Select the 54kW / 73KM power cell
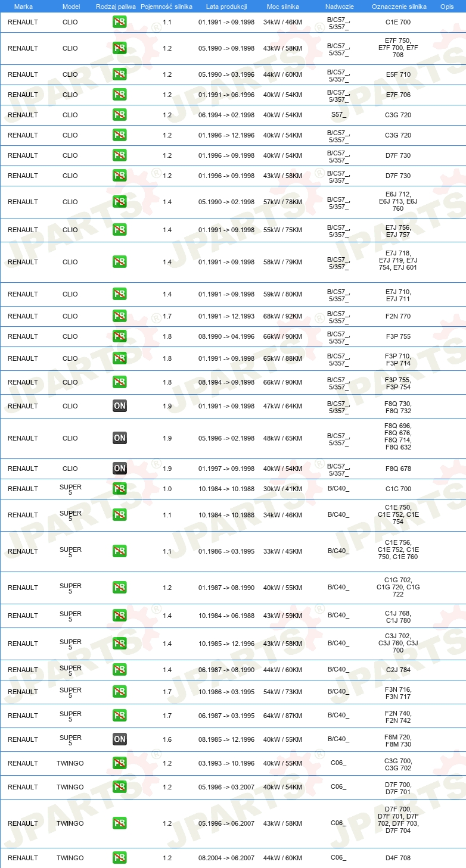The image size is (466, 868). [283, 692]
